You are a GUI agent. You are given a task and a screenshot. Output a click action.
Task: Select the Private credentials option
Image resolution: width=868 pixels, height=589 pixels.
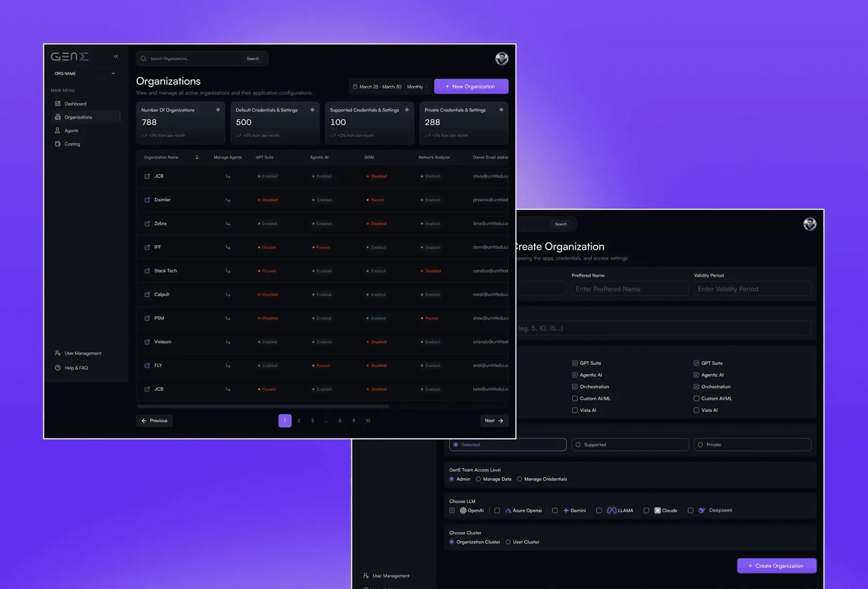pyautogui.click(x=752, y=444)
